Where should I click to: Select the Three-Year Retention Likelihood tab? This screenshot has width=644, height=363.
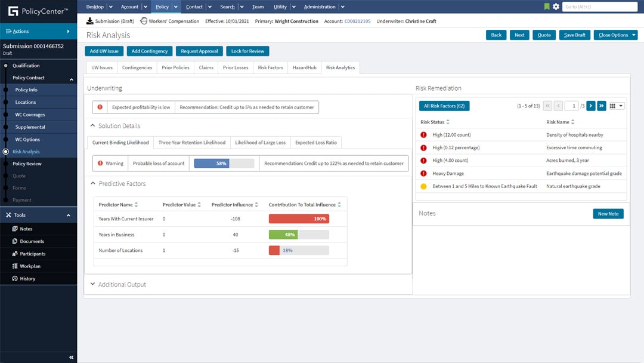[191, 142]
